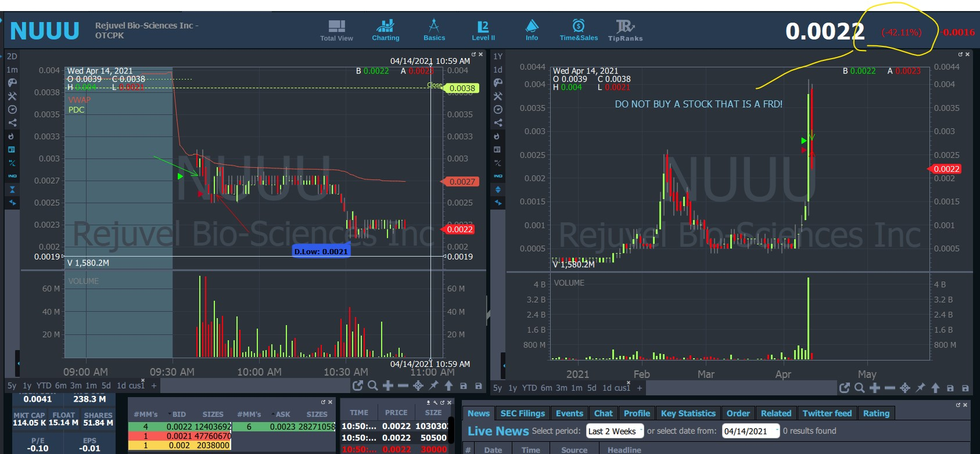Viewport: 980px width, 454px height.
Task: Open the Basics panel icon
Action: tap(434, 30)
